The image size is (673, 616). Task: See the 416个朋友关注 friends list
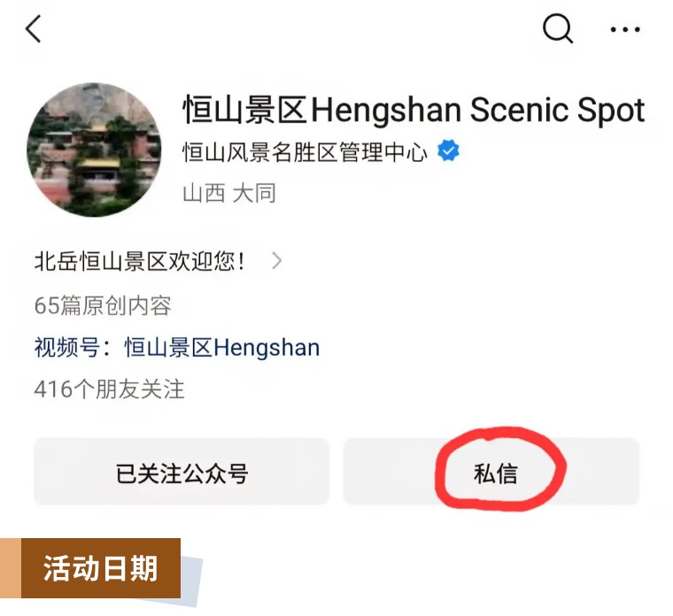pyautogui.click(x=109, y=389)
